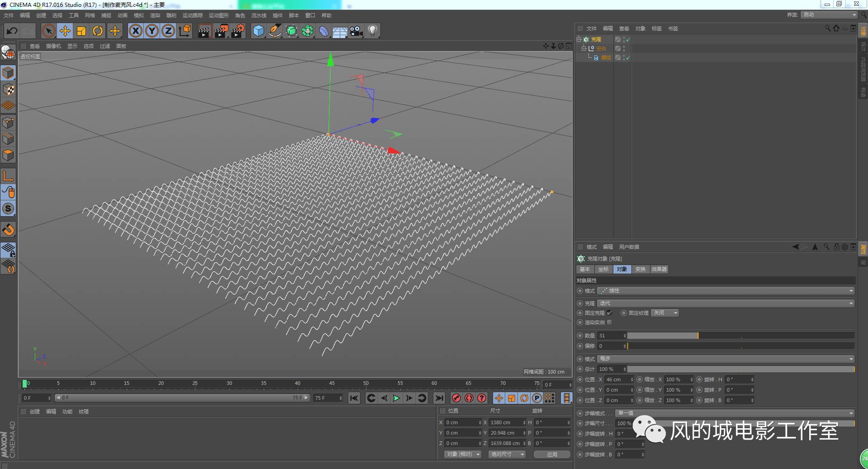Click the Light object icon
Image resolution: width=868 pixels, height=469 pixels.
(372, 31)
